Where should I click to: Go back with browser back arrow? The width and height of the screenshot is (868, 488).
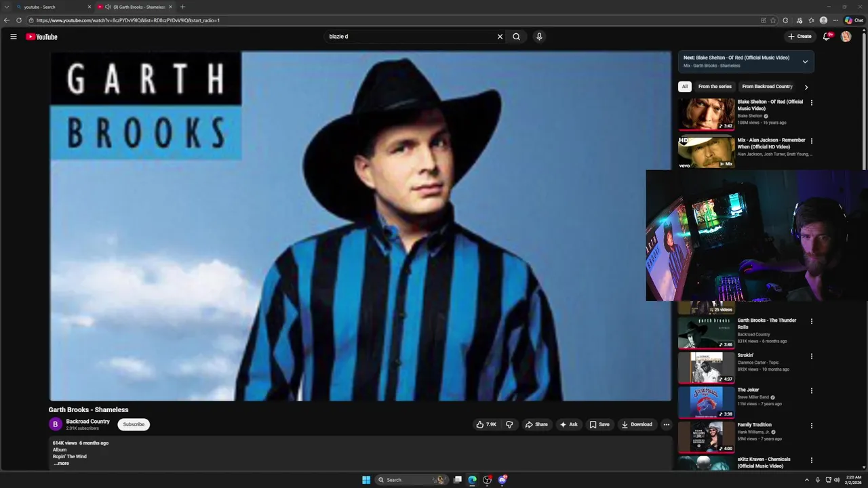click(7, 20)
